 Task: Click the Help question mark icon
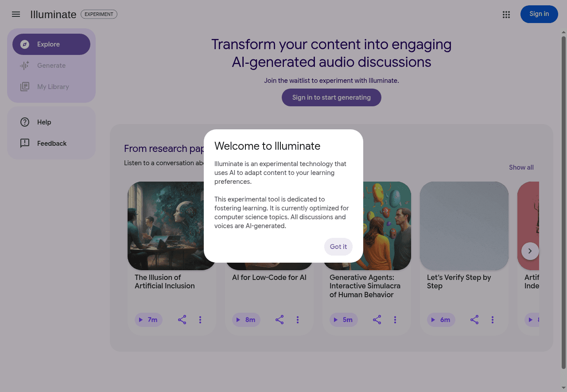pos(25,122)
